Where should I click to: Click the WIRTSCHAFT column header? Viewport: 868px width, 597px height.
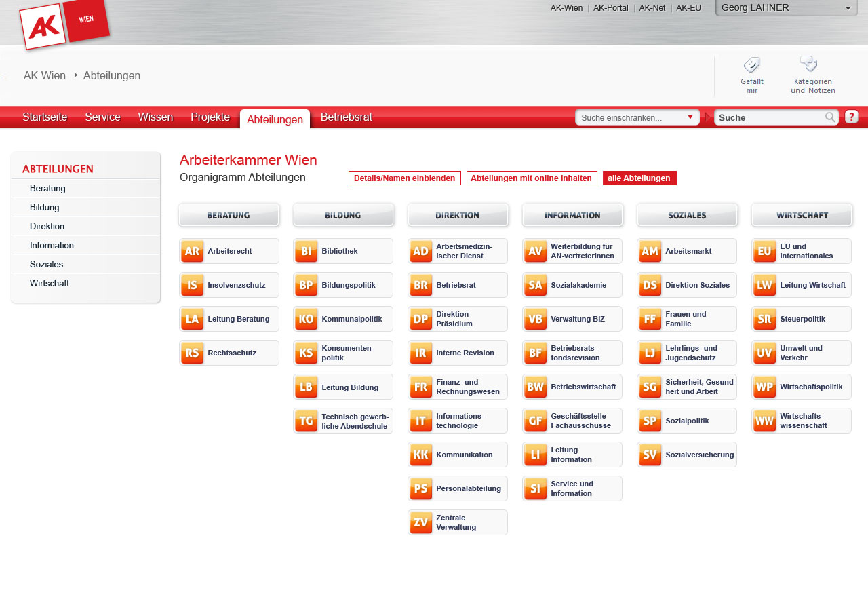(x=802, y=215)
